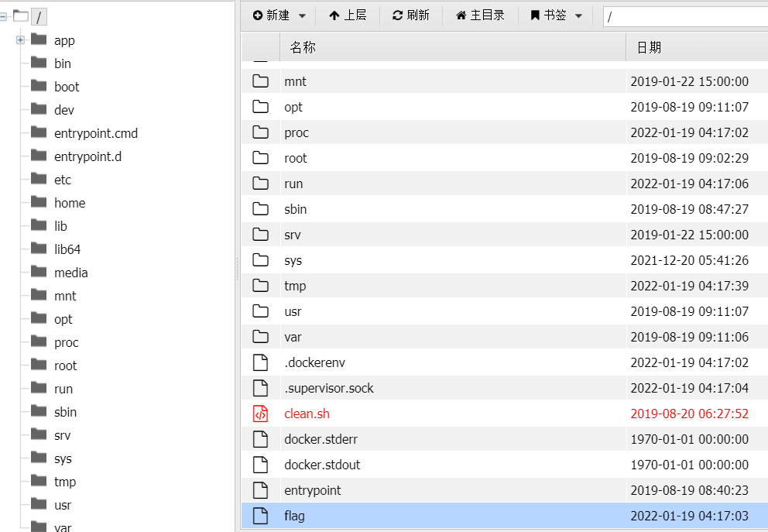
Task: Click the mnt folder icon in tree
Action: pyautogui.click(x=39, y=294)
